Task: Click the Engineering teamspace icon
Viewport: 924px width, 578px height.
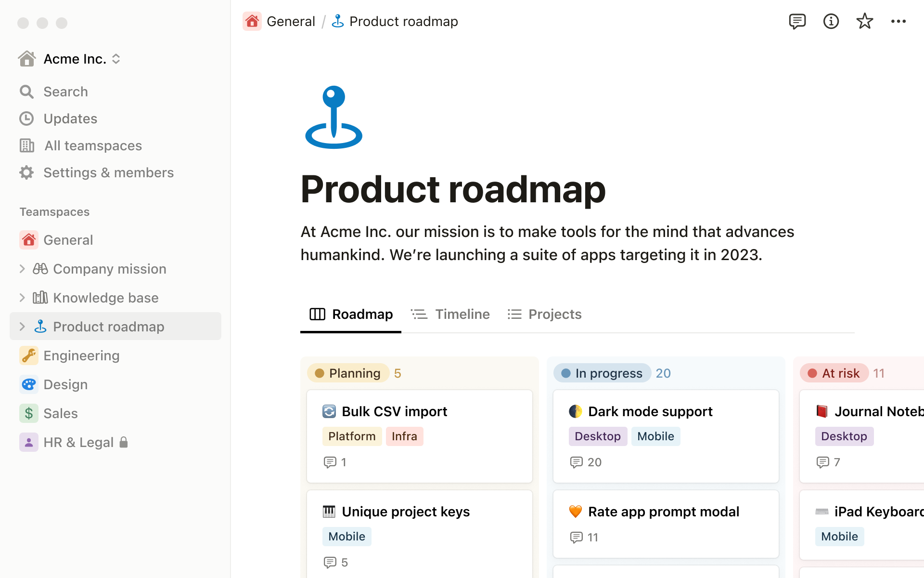Action: 28,355
